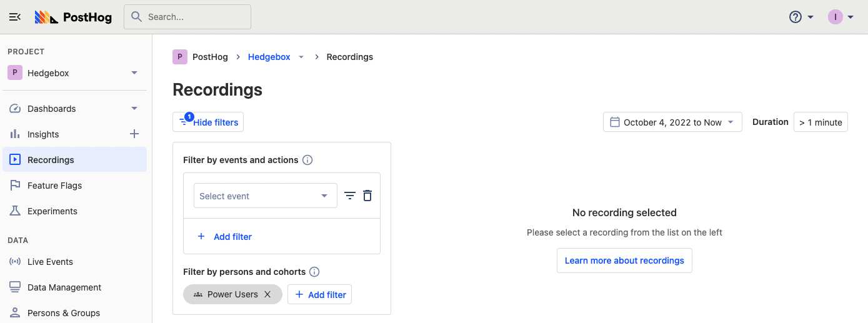Click the PostHog logo
The image size is (868, 323).
point(73,17)
